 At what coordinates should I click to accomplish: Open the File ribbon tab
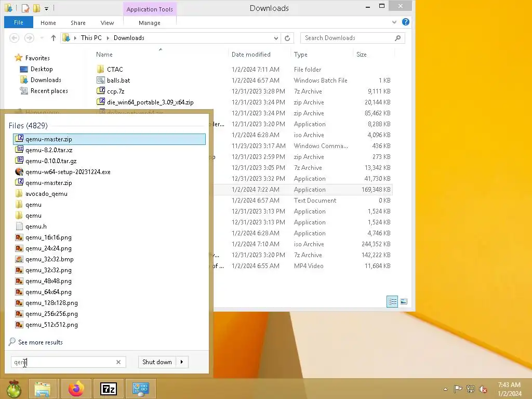pos(19,22)
